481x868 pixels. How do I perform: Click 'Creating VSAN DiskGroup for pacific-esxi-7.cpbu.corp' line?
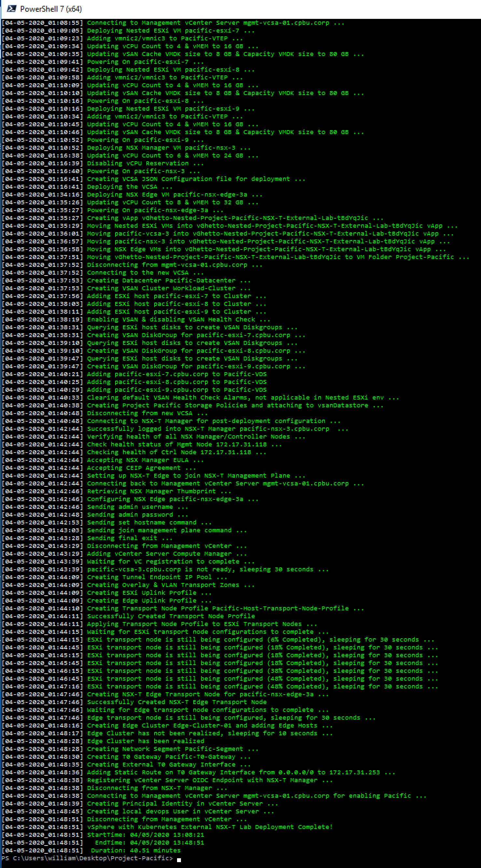[153, 335]
